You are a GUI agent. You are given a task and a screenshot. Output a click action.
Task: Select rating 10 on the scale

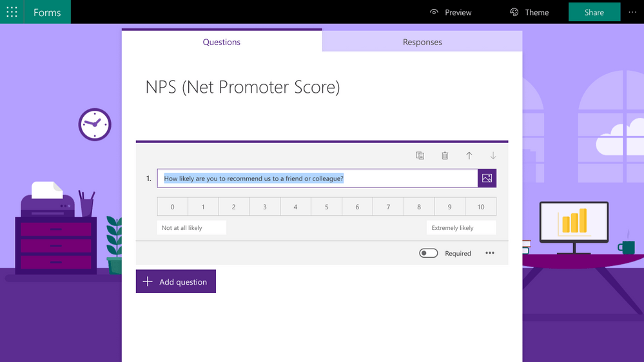(x=480, y=207)
